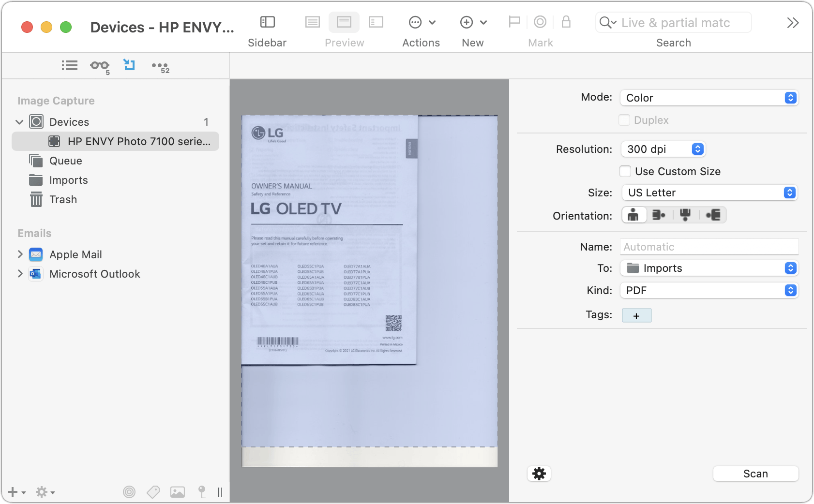814x504 pixels.
Task: Click the scanner settings gear button
Action: [539, 474]
